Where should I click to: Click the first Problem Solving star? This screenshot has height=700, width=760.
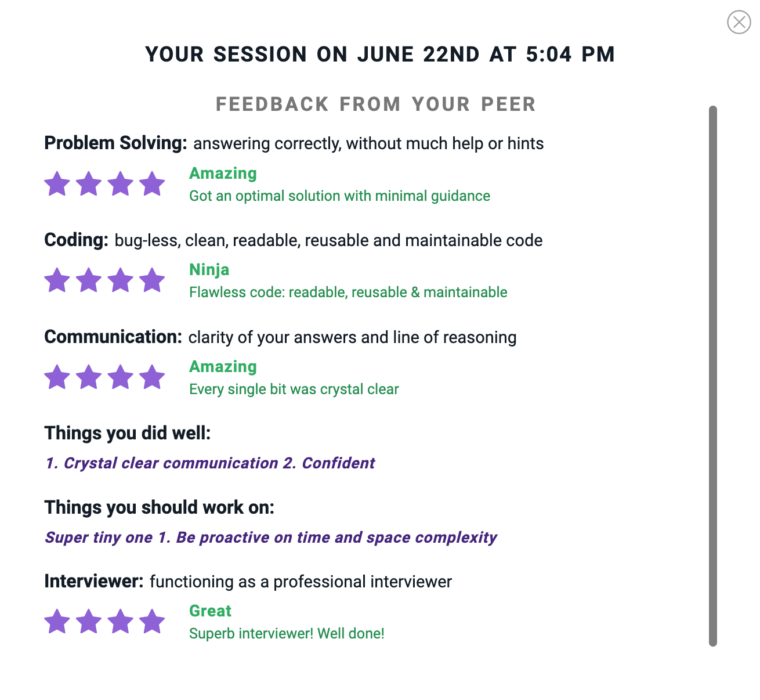click(x=57, y=184)
